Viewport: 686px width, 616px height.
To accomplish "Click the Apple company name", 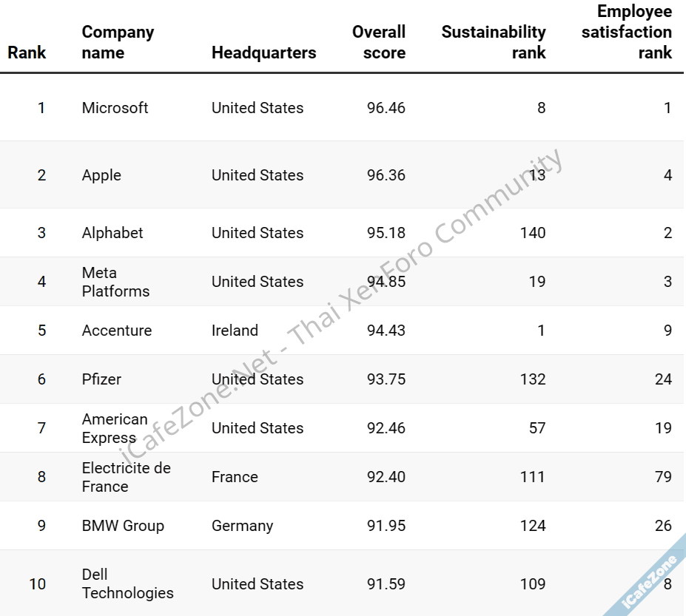I will [101, 175].
